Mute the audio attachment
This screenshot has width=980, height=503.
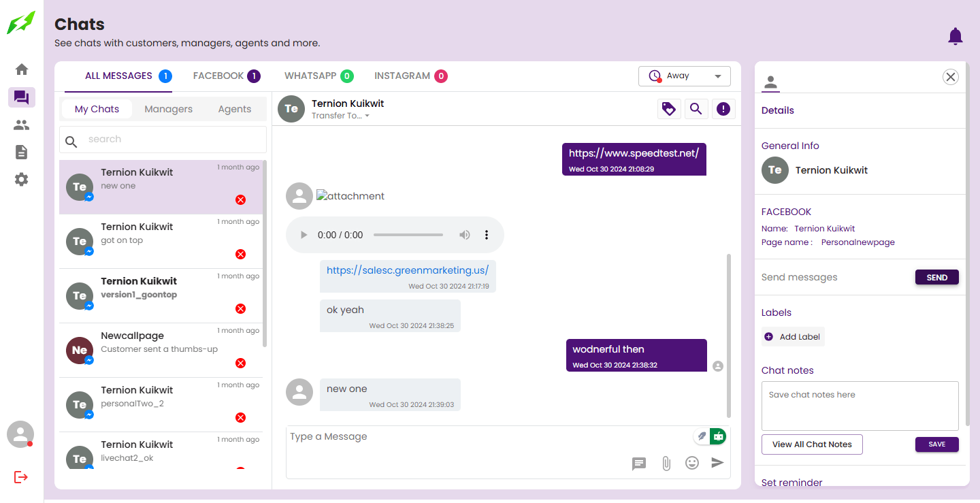465,235
